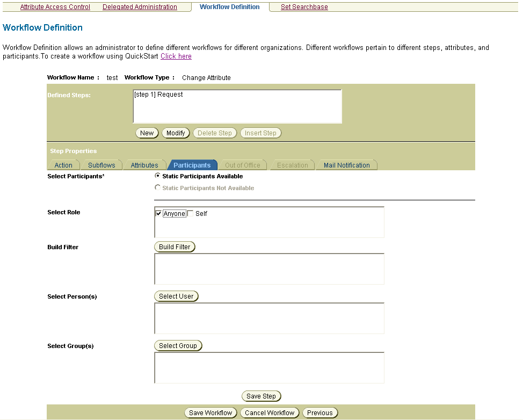Click inside the Select Person(s) list box
This screenshot has width=523, height=420.
click(x=269, y=318)
